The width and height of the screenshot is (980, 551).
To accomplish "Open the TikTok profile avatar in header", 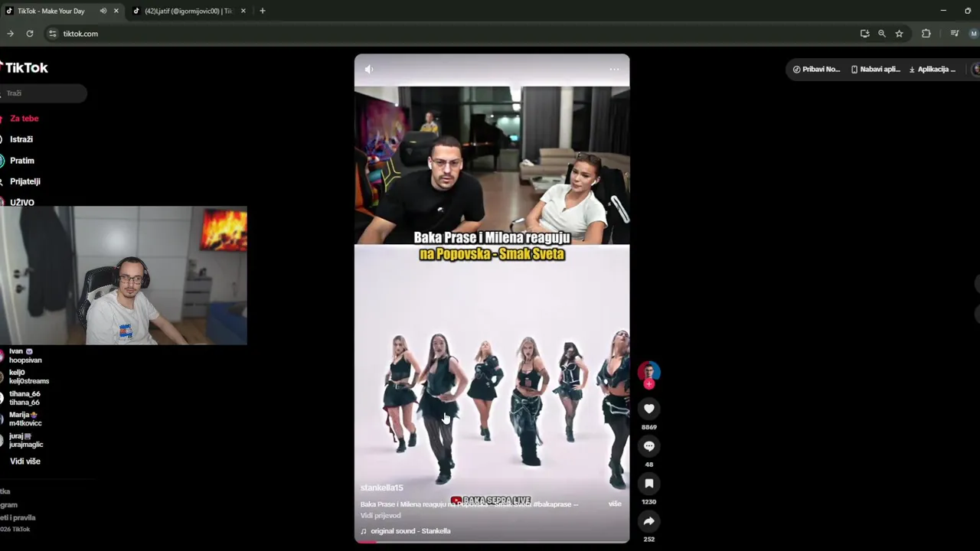I will (x=975, y=69).
